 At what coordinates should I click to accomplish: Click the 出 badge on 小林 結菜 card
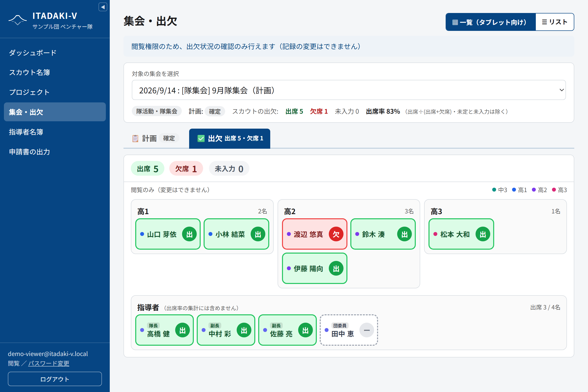[x=258, y=234]
